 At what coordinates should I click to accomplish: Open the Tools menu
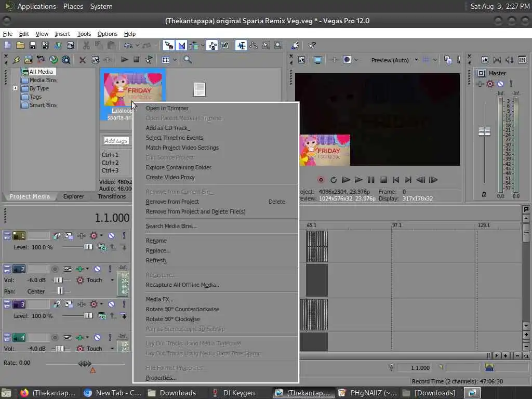84,34
